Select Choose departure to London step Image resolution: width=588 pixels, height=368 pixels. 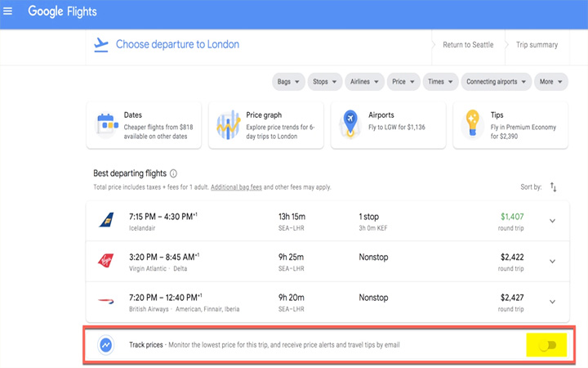[177, 44]
